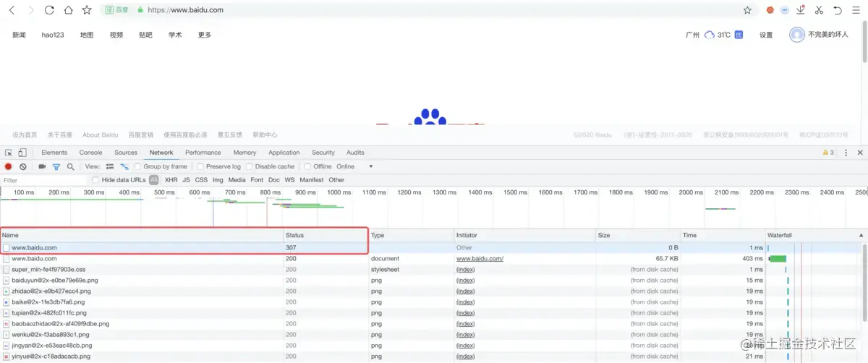Click the favorites star beside the home icon
Viewport: 868px width, 363px height.
87,10
